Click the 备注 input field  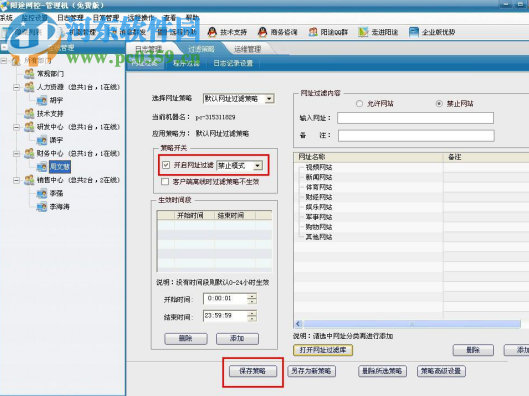point(416,136)
